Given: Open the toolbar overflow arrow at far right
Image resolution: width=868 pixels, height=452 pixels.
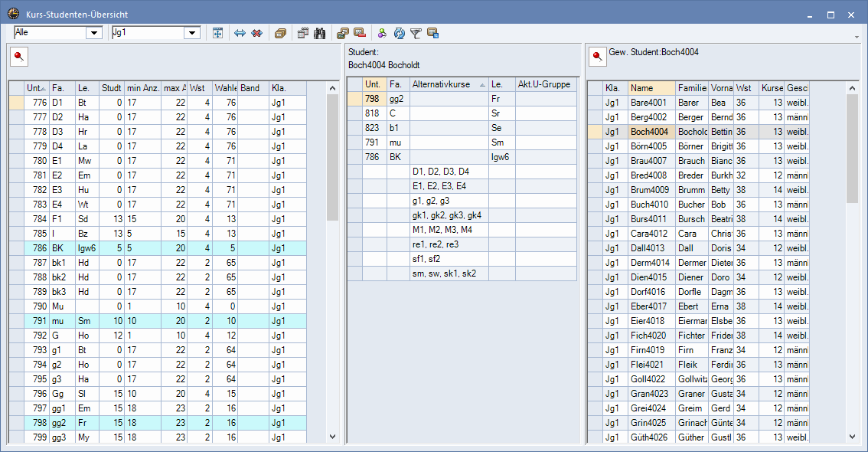Looking at the screenshot, I should [x=857, y=37].
